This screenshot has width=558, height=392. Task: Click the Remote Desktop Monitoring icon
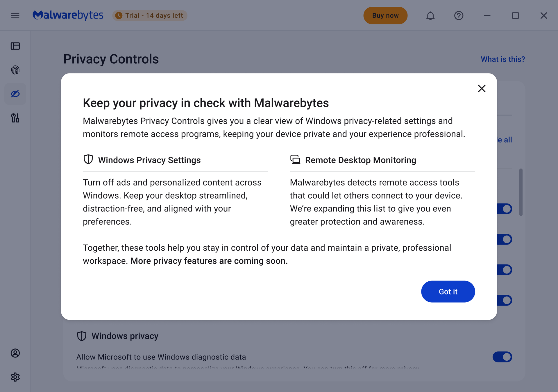[295, 159]
